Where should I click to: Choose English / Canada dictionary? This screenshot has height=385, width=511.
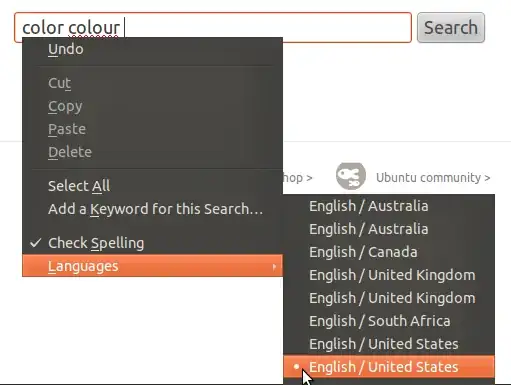(389, 252)
